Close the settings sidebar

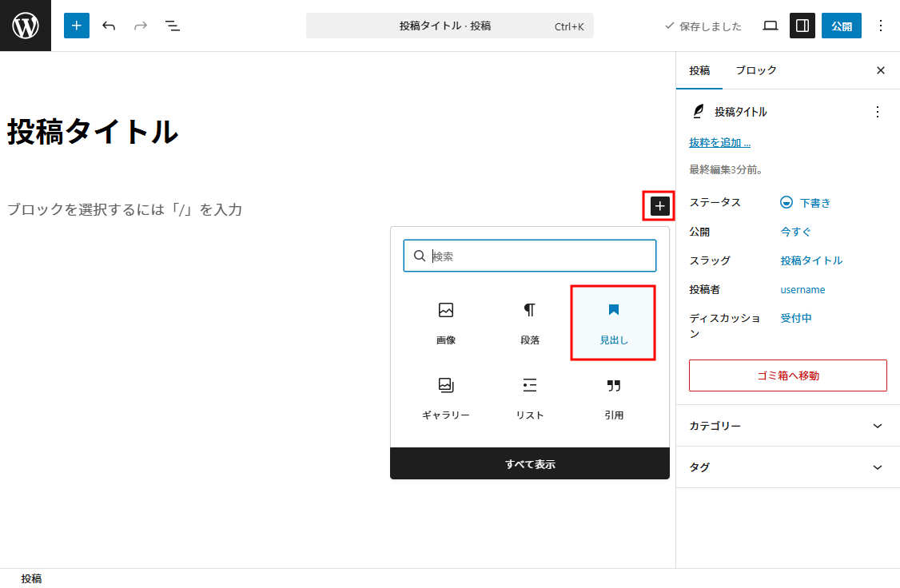point(881,70)
